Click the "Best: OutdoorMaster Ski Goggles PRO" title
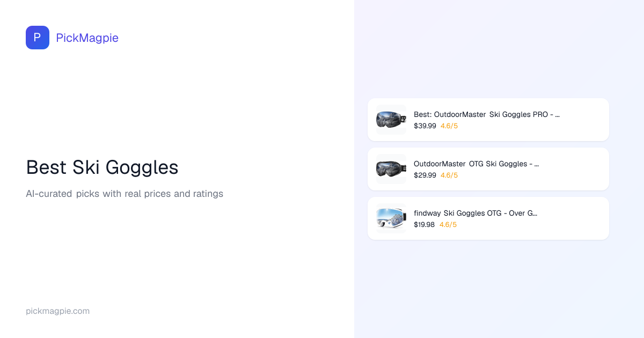Viewport: 644px width, 338px height. [x=486, y=114]
